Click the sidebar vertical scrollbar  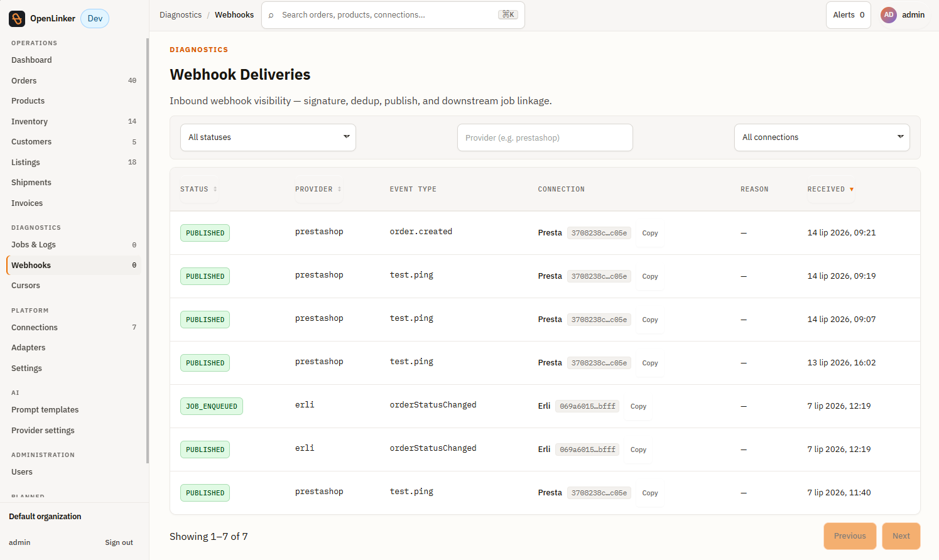(148, 251)
